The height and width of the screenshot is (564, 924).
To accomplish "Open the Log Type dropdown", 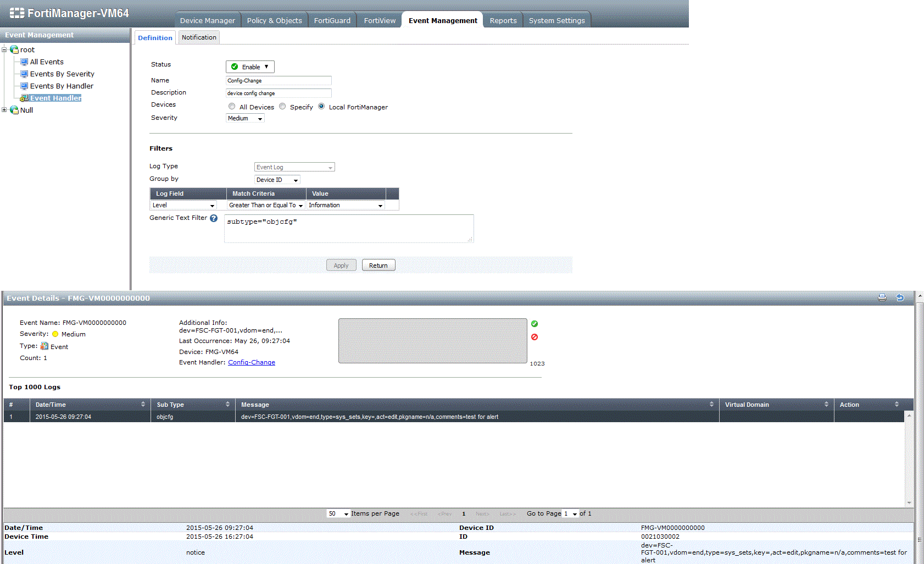I will [294, 167].
